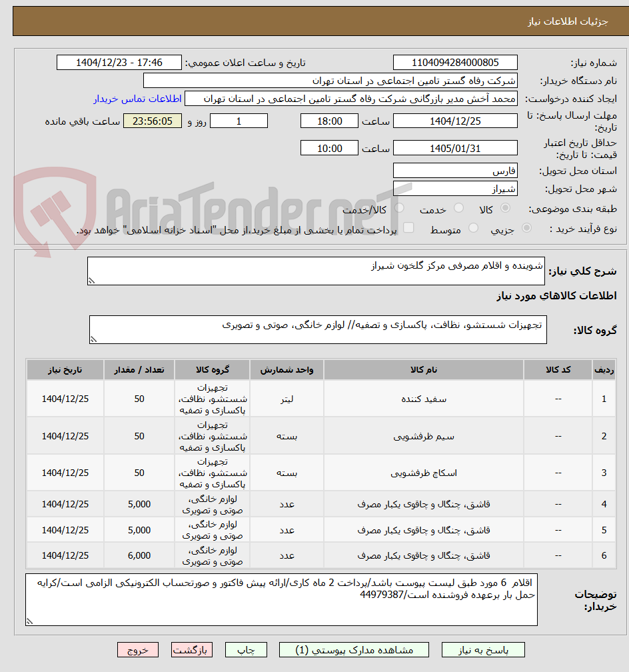Click the چاپ print button

[246, 650]
